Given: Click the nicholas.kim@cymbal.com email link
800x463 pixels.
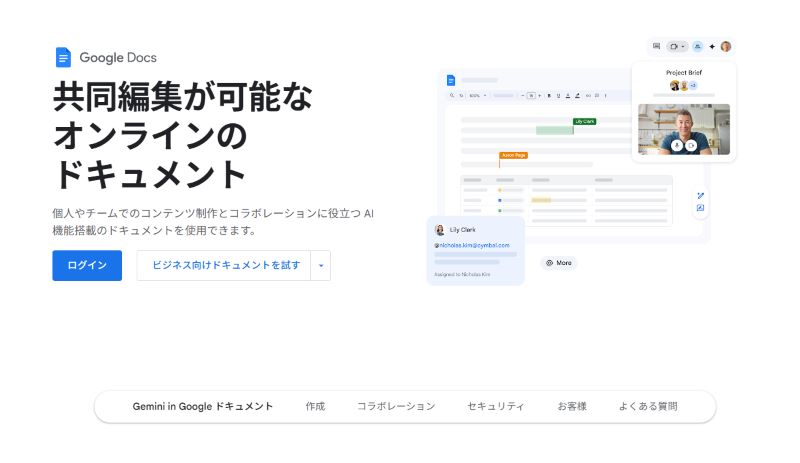Looking at the screenshot, I should click(x=472, y=246).
